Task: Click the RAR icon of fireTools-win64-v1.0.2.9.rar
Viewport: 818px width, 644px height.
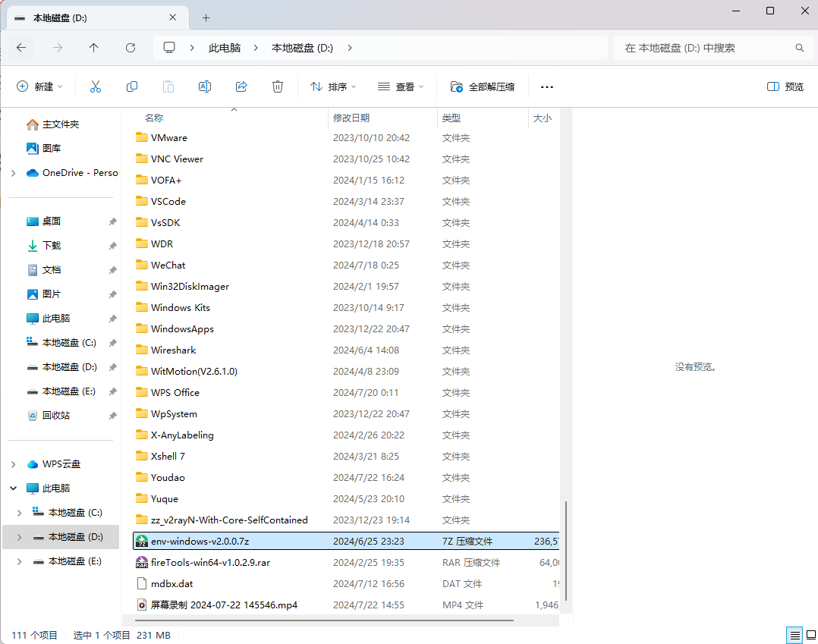Action: coord(141,563)
